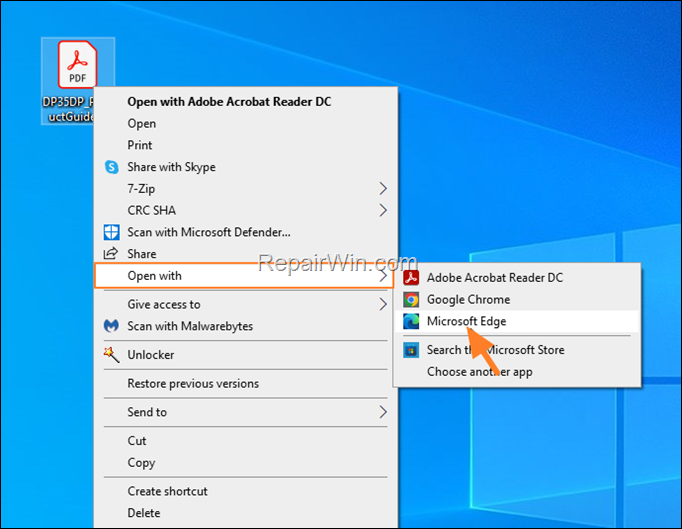Expand the Send to submenu arrow
The width and height of the screenshot is (682, 529).
coord(383,412)
